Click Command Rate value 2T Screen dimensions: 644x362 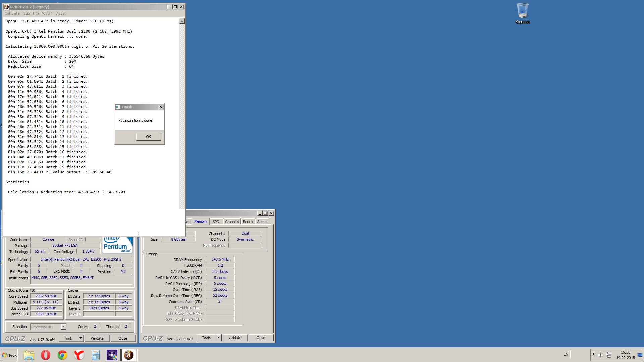pyautogui.click(x=220, y=301)
